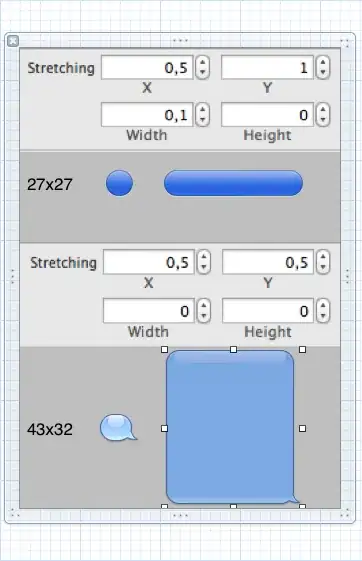This screenshot has height=561, width=362.
Task: Click the top X field showing 0,5
Action: [x=147, y=67]
